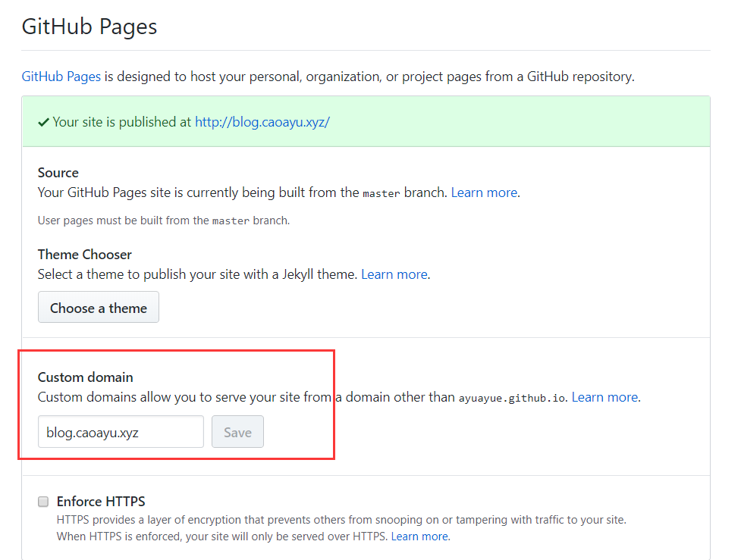Click the Source section heading

click(58, 173)
